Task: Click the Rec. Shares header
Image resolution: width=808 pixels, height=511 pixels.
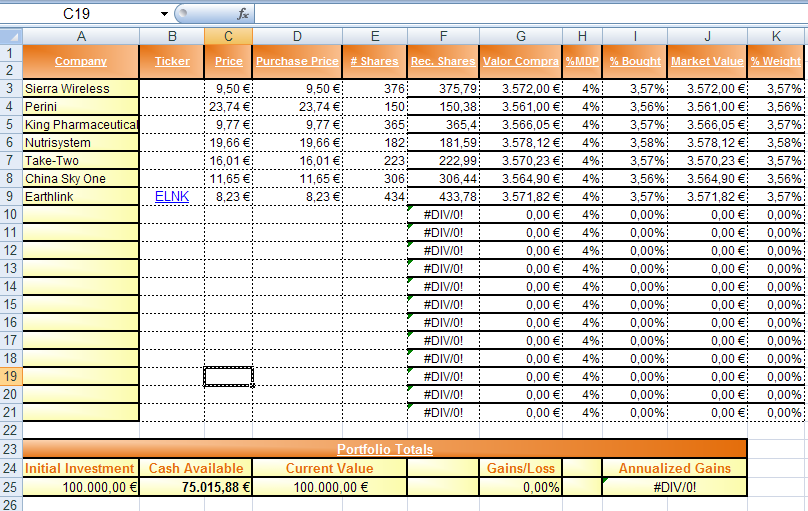Action: [x=443, y=61]
